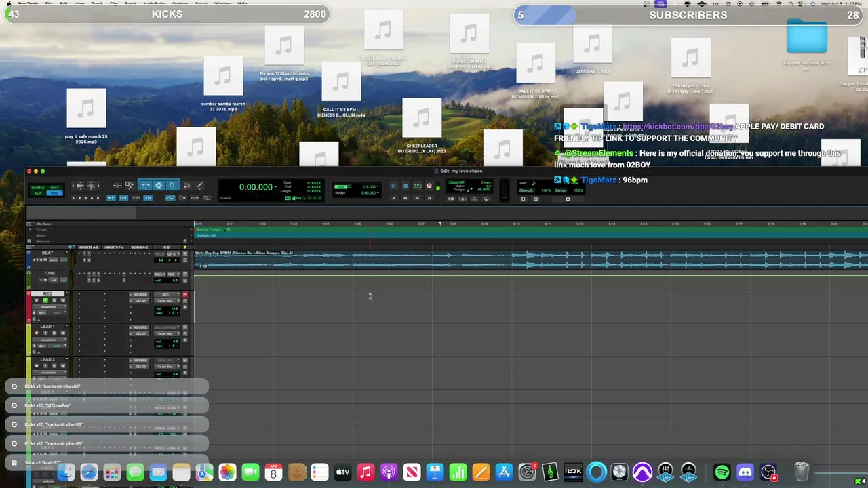
Task: Open kickbot tip link in chat
Action: pos(677,127)
